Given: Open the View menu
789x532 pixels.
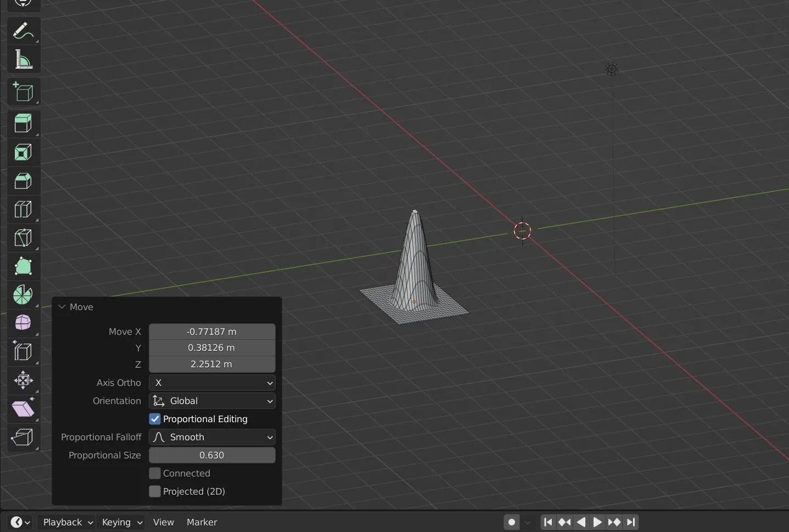Looking at the screenshot, I should (163, 522).
